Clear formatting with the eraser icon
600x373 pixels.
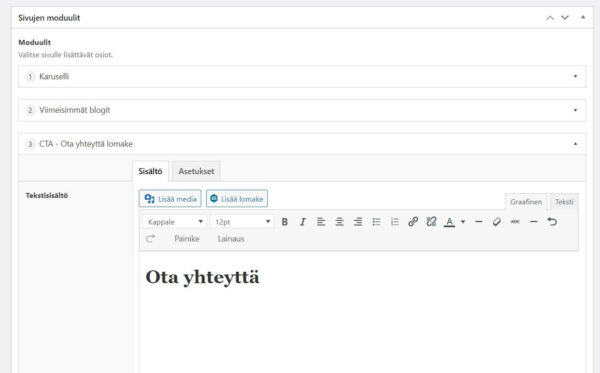[497, 222]
